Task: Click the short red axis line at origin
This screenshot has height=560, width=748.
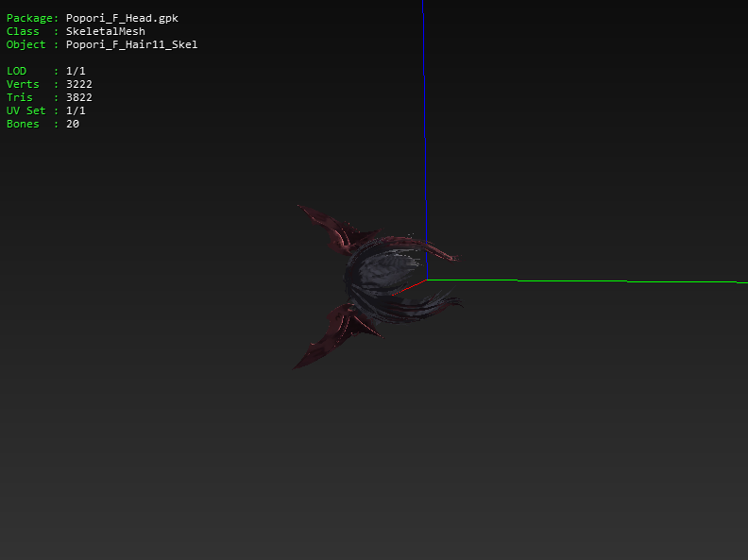Action: [409, 287]
